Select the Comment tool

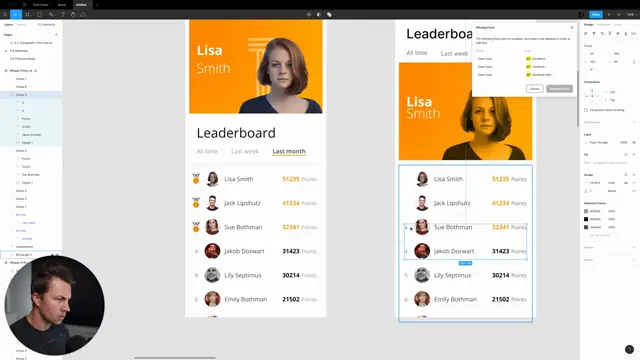click(x=83, y=14)
